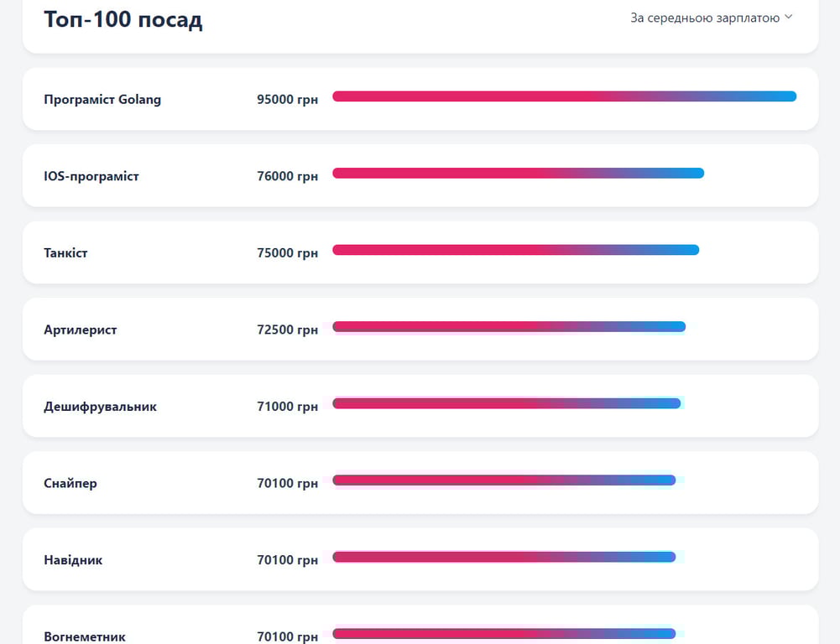
Task: Select the "Навідник" job title
Action: tap(73, 559)
